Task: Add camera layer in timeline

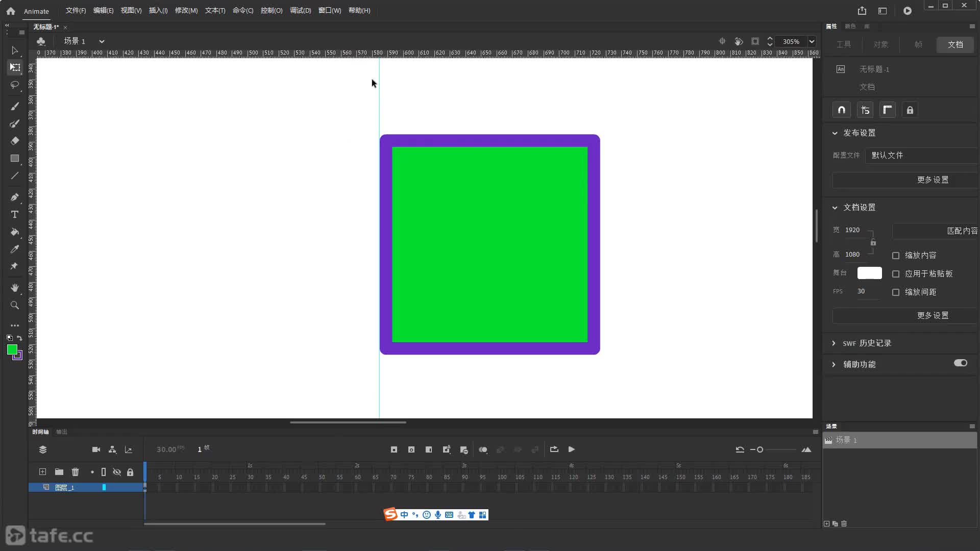Action: coord(96,449)
